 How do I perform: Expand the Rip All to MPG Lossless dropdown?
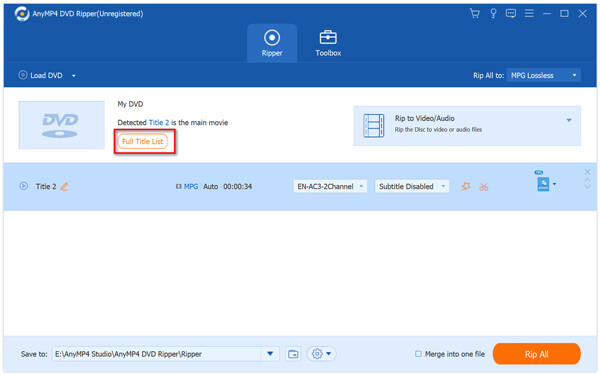click(x=543, y=75)
